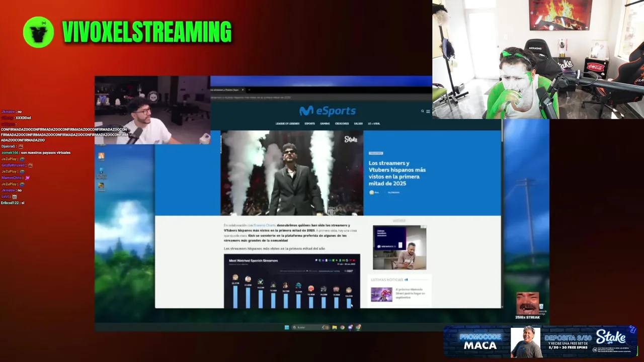Open File Explorer from the taskbar
The width and height of the screenshot is (644, 362).
(x=334, y=327)
